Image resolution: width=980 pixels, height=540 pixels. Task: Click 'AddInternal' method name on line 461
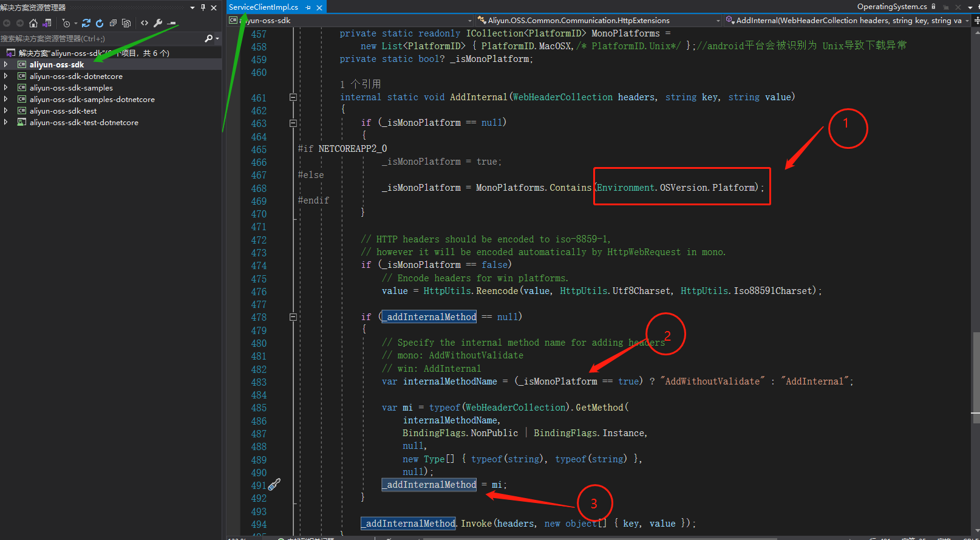click(478, 97)
